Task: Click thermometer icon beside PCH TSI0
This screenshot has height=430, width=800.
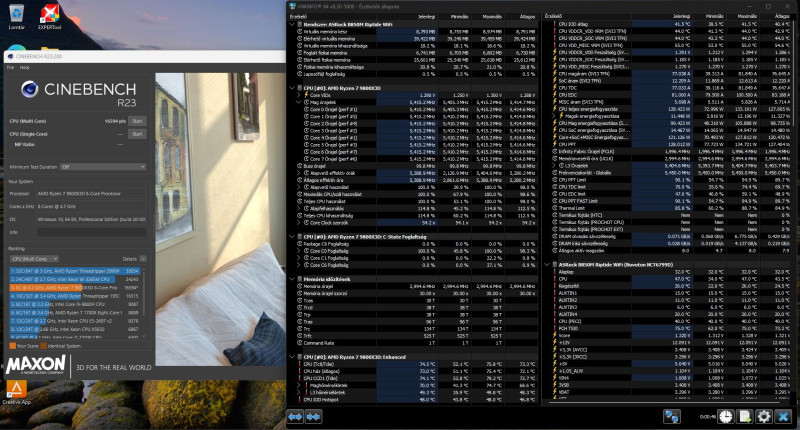Action: click(555, 328)
